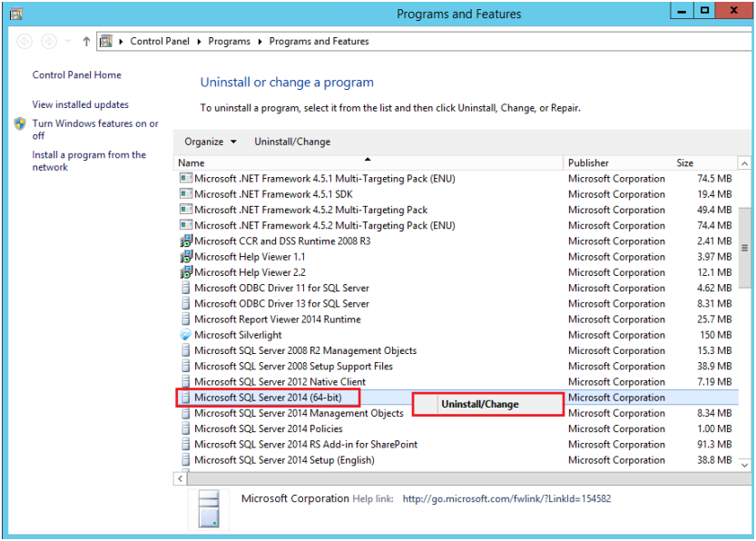This screenshot has height=541, width=756.
Task: Open Turn Windows features on or off
Action: coord(95,130)
